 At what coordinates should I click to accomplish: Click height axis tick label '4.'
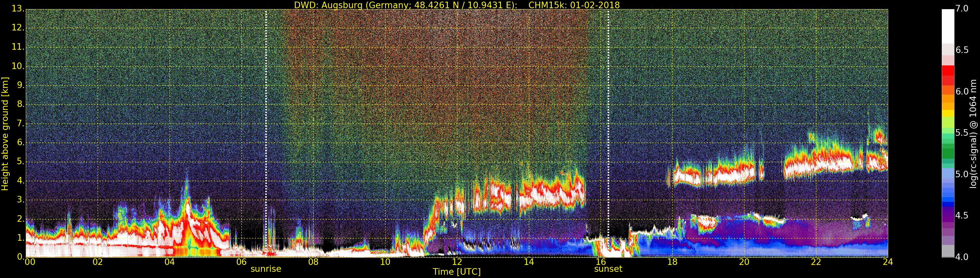(x=21, y=181)
